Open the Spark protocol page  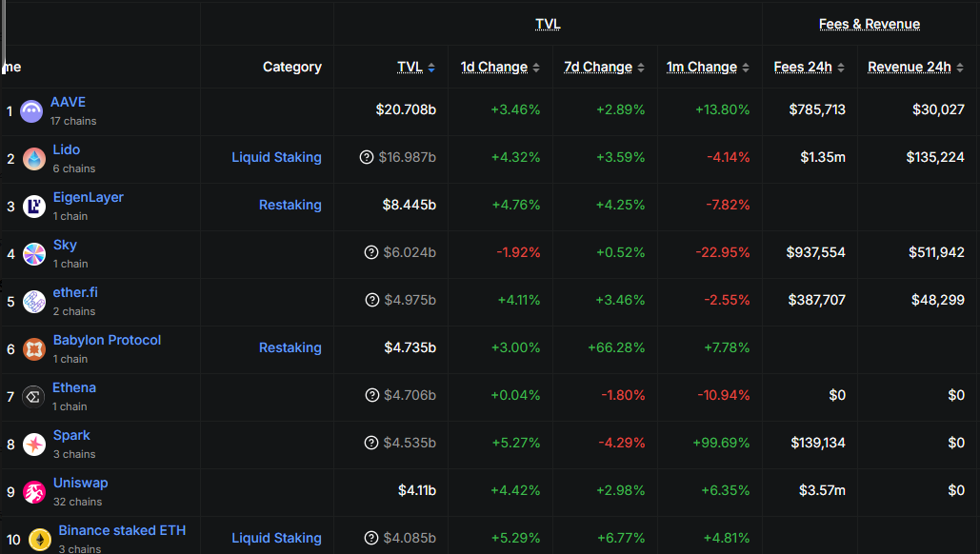coord(71,435)
